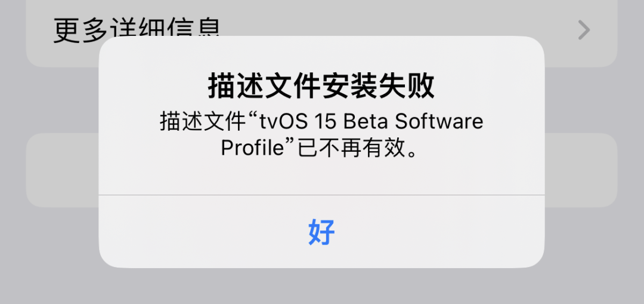Expand more details using the right arrow
This screenshot has width=644, height=304.
click(584, 30)
